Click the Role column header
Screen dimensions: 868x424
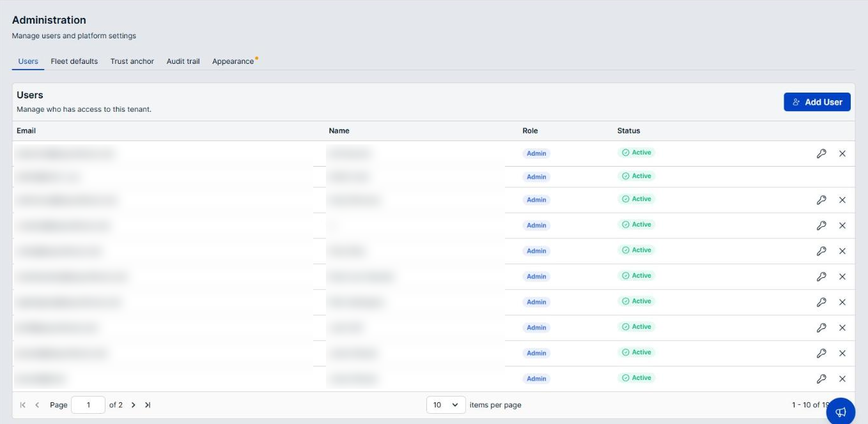click(x=530, y=131)
